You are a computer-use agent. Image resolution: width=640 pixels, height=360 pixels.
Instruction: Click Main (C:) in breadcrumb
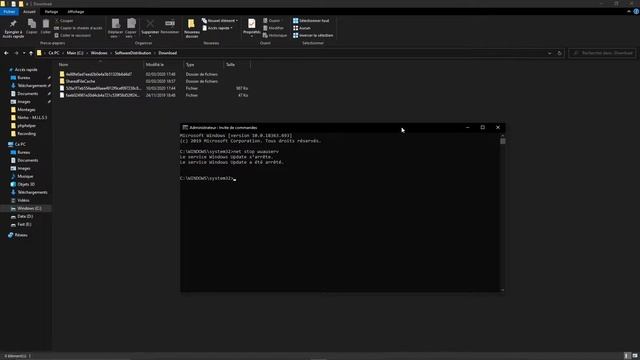click(75, 53)
